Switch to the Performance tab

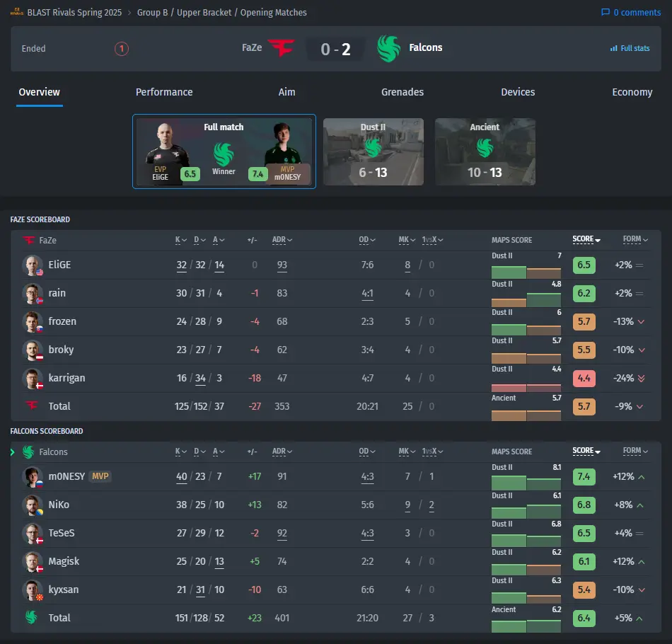tap(164, 92)
